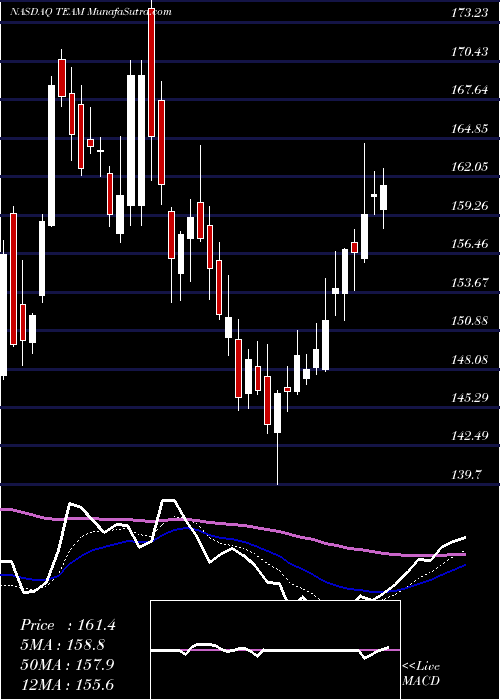This screenshot has width=500, height=700.
Task: Click the 167.64 price axis label
Action: pyautogui.click(x=470, y=90)
